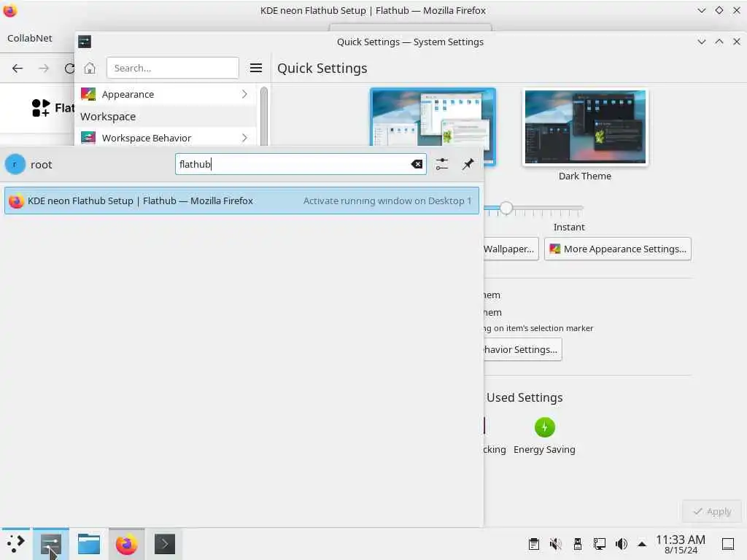Click the Behavior Settings button
Screen dimensions: 747x560
tap(522, 349)
